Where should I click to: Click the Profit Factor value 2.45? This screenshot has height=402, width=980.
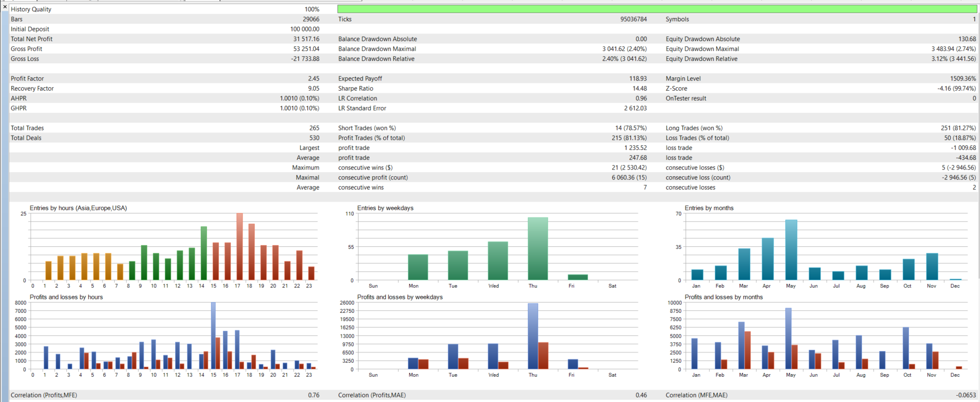click(x=314, y=78)
